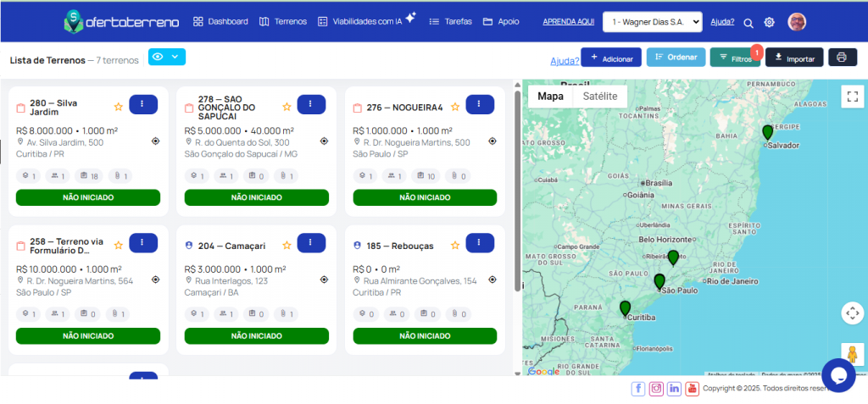Open options menu for 185 — Rebouças
Image resolution: width=868 pixels, height=404 pixels.
tap(480, 242)
